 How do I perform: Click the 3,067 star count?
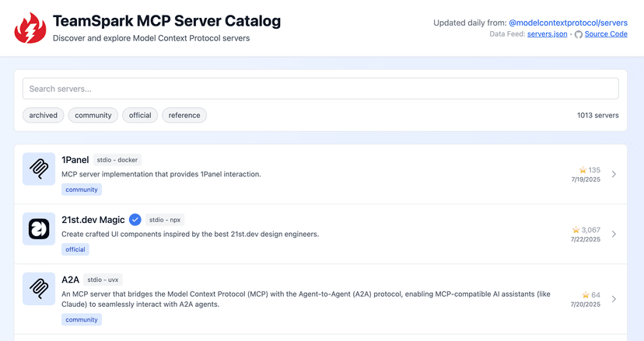pos(590,230)
